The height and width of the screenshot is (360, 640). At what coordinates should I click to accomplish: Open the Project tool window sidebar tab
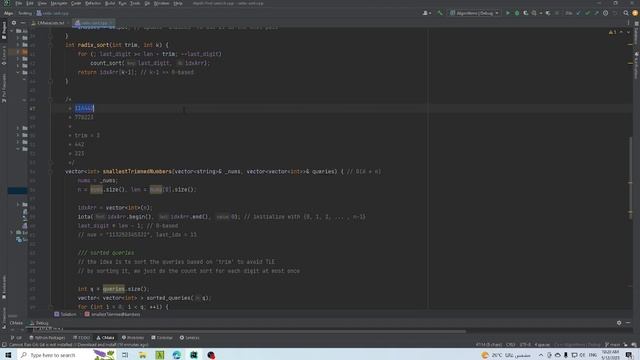(4, 31)
